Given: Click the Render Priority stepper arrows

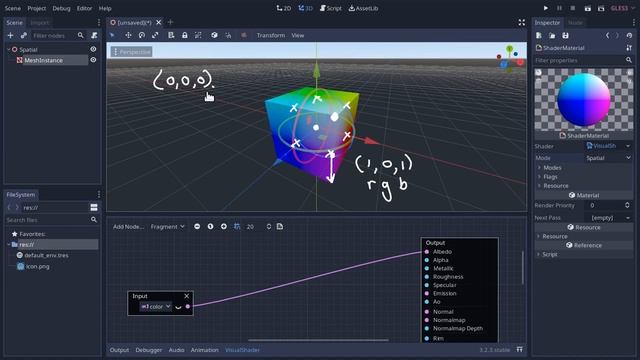Looking at the screenshot, I should point(627,205).
